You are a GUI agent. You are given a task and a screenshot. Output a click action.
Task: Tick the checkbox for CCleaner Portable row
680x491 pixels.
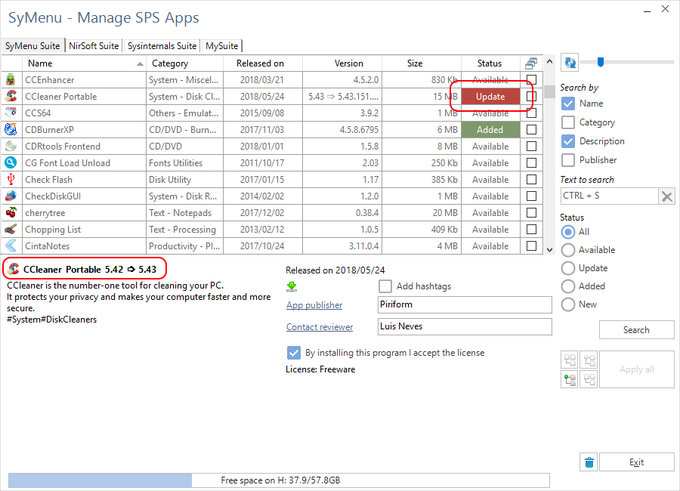pyautogui.click(x=531, y=96)
